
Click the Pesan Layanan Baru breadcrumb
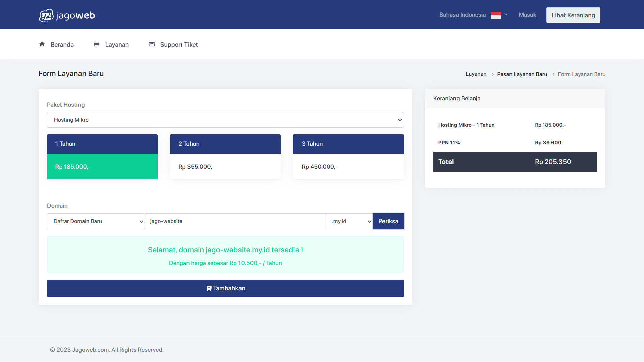click(x=522, y=74)
